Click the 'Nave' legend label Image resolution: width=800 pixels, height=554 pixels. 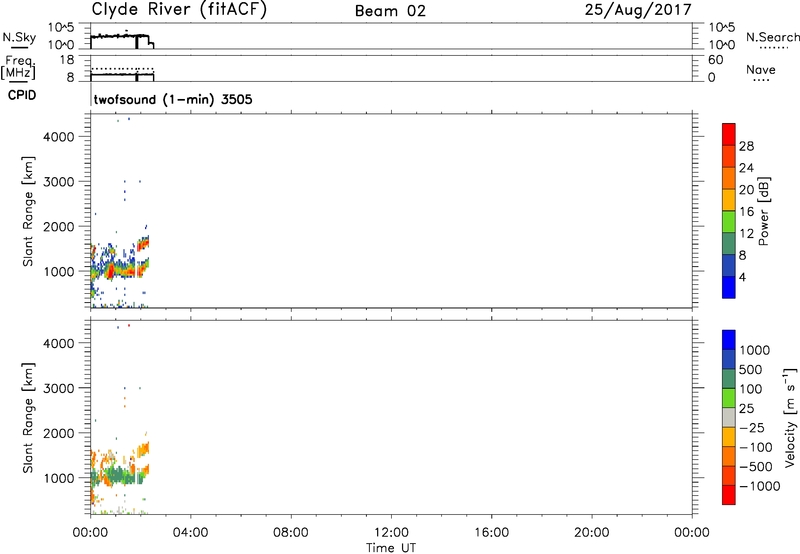coord(761,69)
